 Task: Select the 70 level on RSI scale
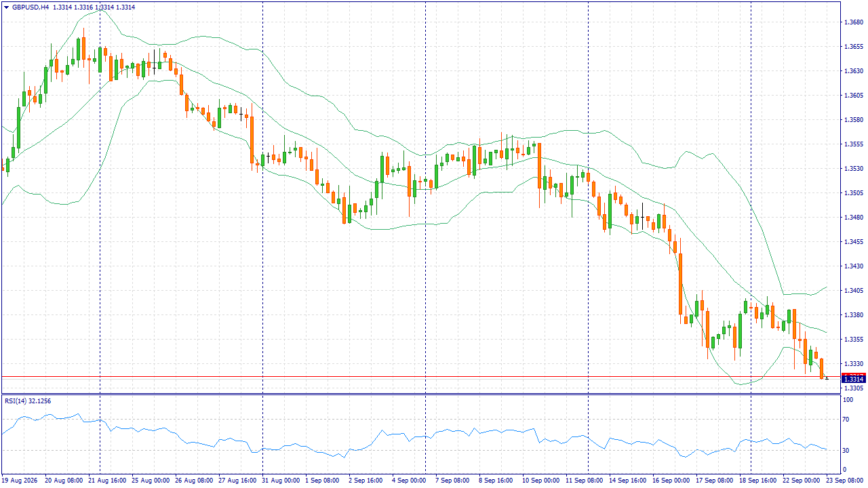point(846,420)
